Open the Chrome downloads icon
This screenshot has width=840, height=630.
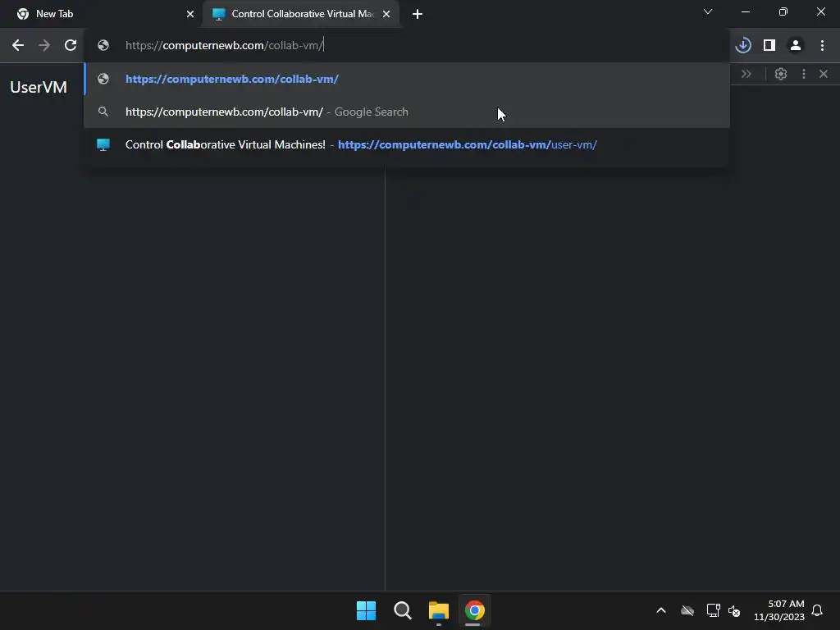point(743,46)
